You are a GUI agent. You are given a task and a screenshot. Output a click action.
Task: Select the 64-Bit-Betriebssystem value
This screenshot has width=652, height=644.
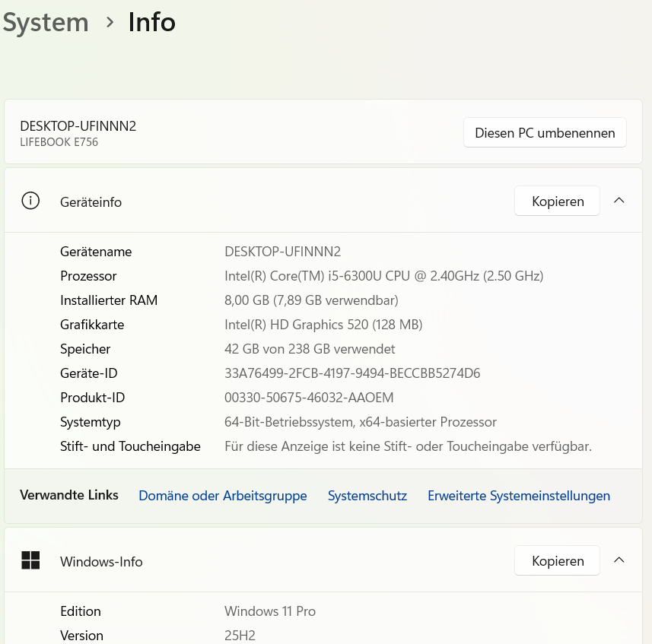[x=361, y=422]
